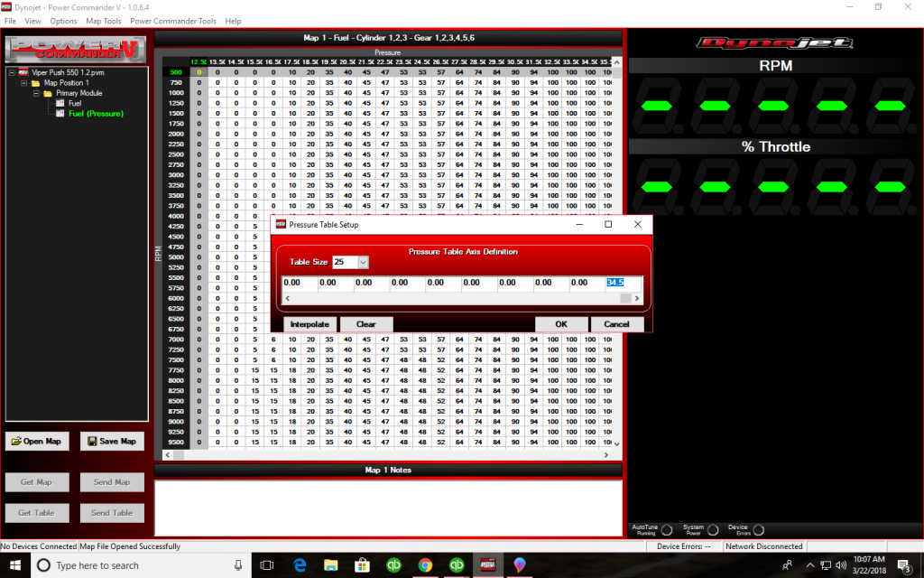This screenshot has height=578, width=924.
Task: Open Microsoft Store from the taskbar
Action: click(x=362, y=565)
